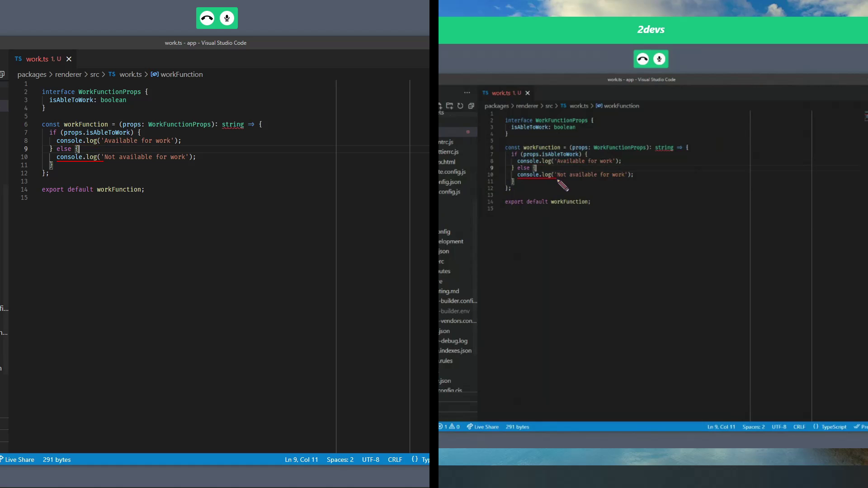868x488 pixels.
Task: Select the work.ts tab in the right editor
Action: point(501,93)
